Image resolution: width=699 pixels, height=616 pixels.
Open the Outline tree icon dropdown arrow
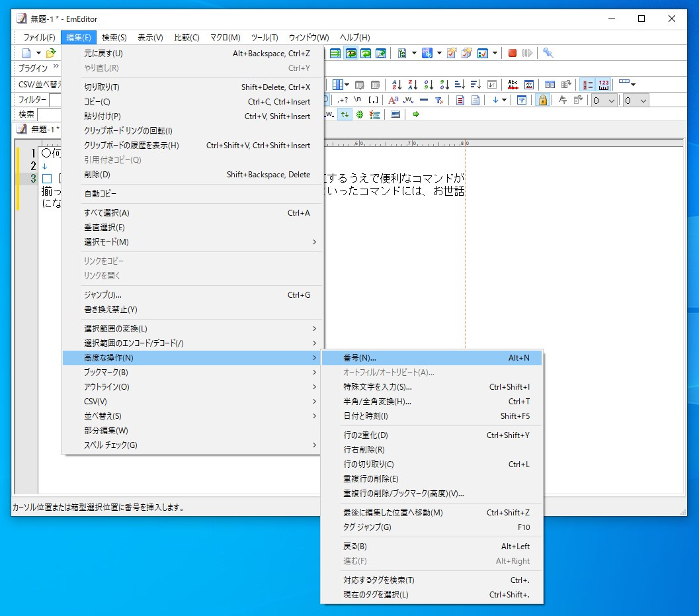tap(414, 53)
